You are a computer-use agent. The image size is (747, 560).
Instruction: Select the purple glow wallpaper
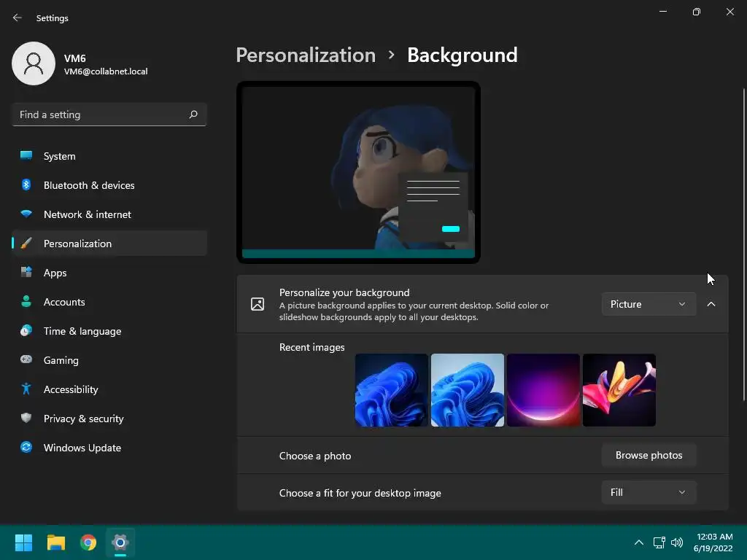[543, 390]
